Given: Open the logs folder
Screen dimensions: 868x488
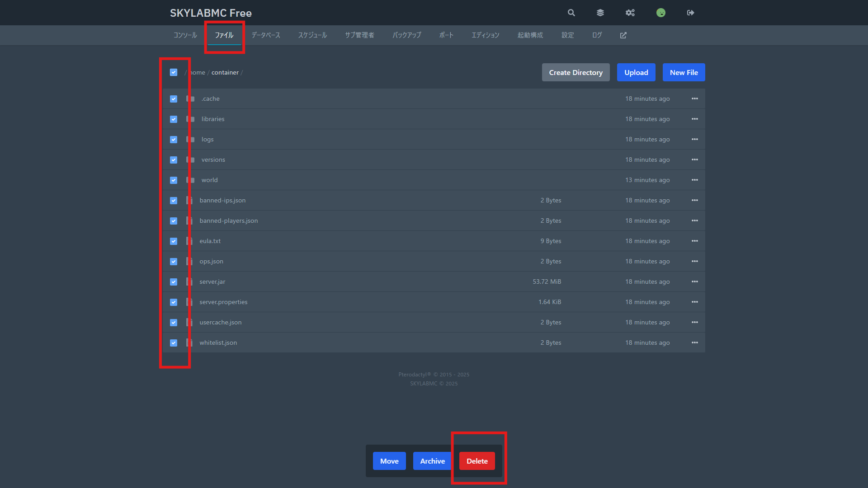Looking at the screenshot, I should point(208,140).
